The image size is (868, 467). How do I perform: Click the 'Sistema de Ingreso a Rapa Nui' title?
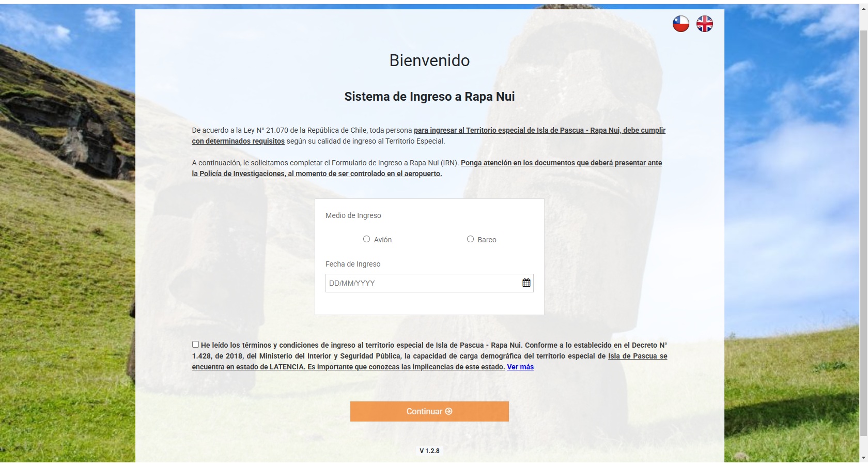click(x=429, y=97)
